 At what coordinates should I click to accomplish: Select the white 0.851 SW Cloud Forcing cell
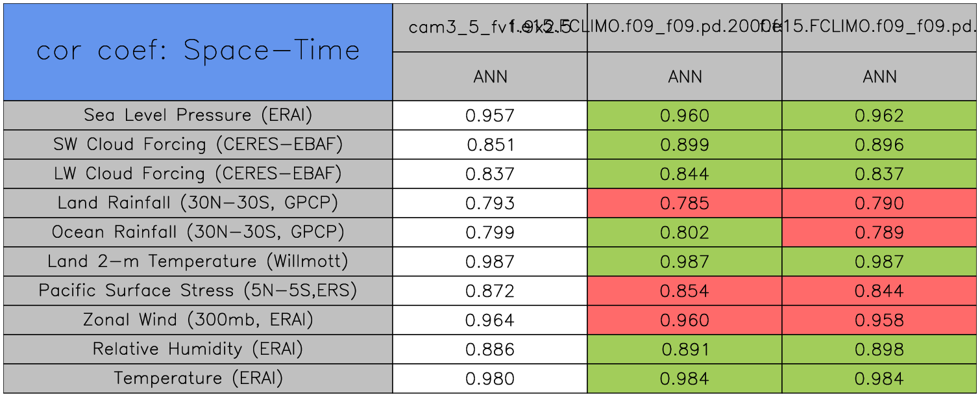pos(490,145)
